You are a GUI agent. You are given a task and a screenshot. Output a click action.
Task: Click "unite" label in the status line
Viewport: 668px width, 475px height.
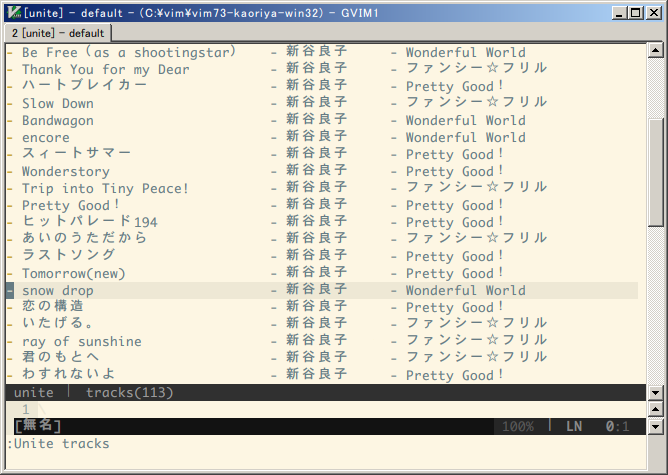(x=34, y=392)
